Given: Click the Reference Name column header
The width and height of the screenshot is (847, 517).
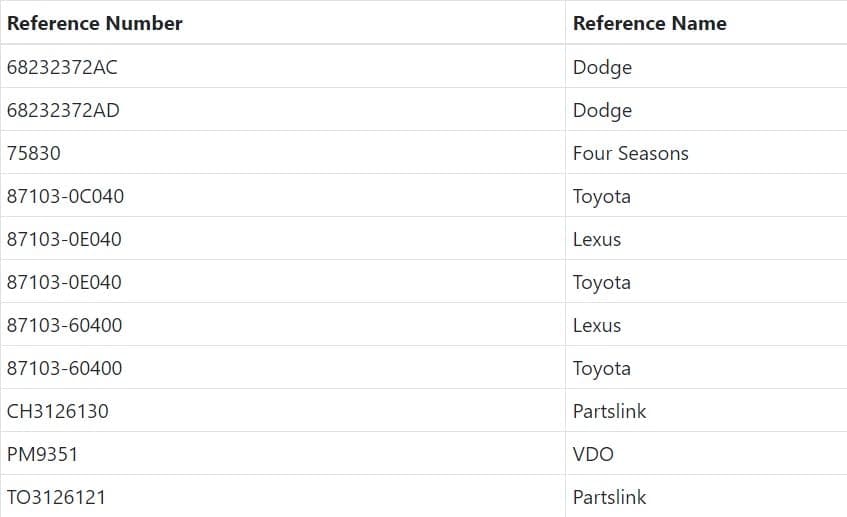Looking at the screenshot, I should tap(649, 23).
